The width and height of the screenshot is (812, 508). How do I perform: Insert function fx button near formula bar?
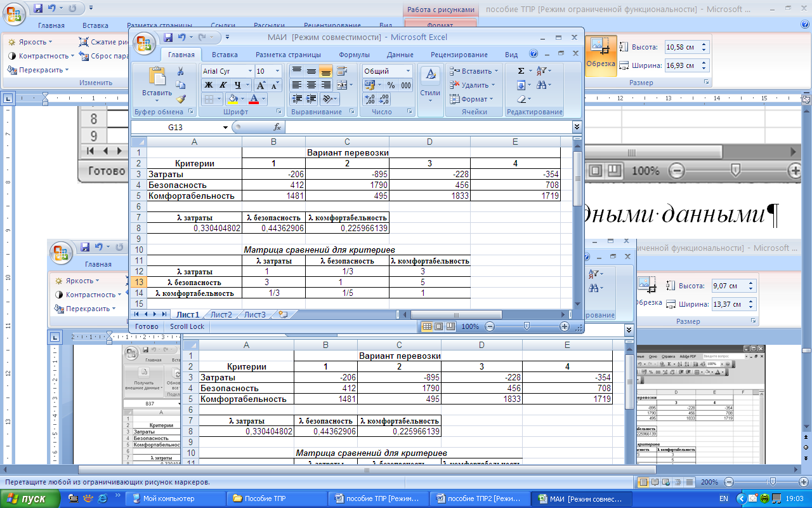click(277, 127)
